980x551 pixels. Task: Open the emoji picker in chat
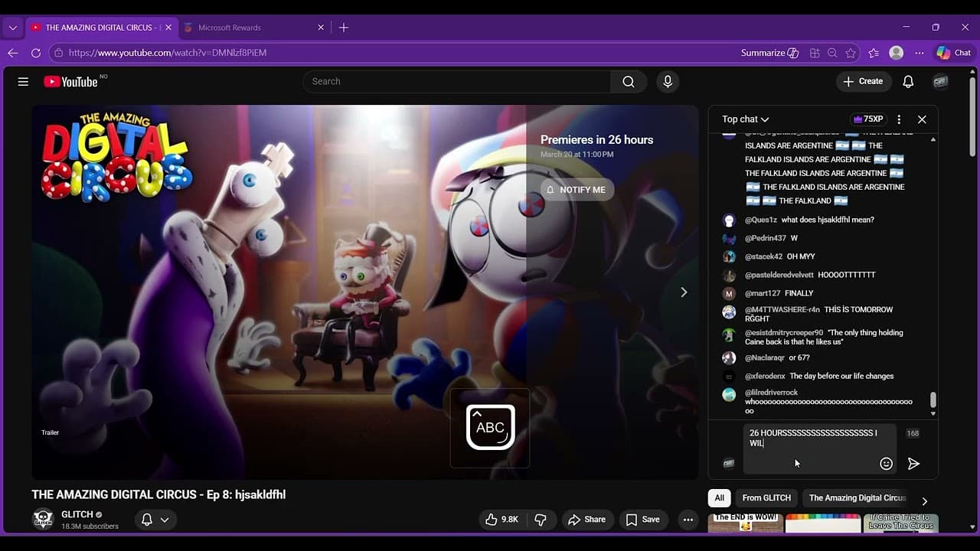point(886,464)
